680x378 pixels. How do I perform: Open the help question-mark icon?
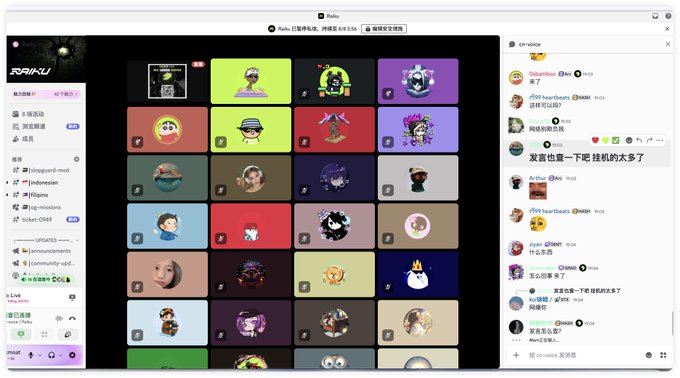coord(668,16)
